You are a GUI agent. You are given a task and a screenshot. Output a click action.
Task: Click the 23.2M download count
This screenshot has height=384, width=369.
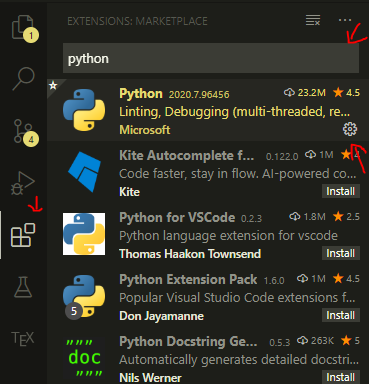305,93
